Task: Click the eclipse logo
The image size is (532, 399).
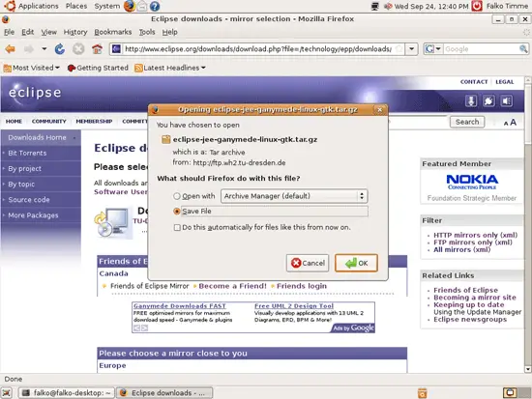Action: (35, 92)
